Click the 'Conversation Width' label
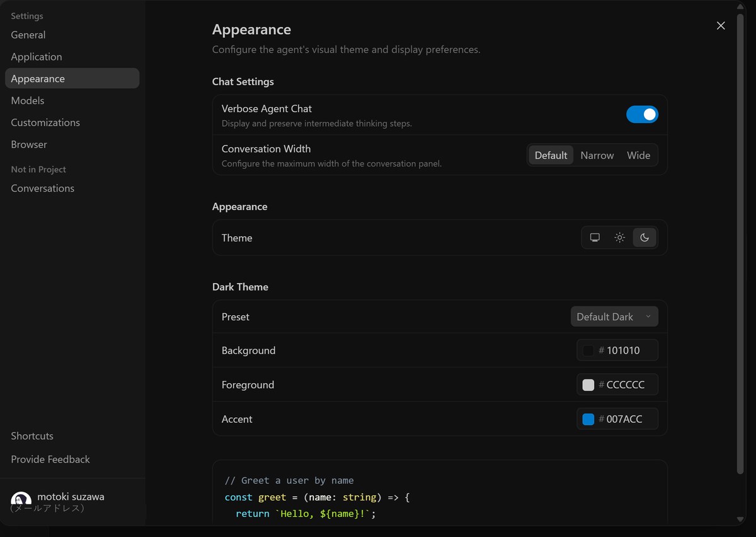756x537 pixels. pyautogui.click(x=266, y=149)
